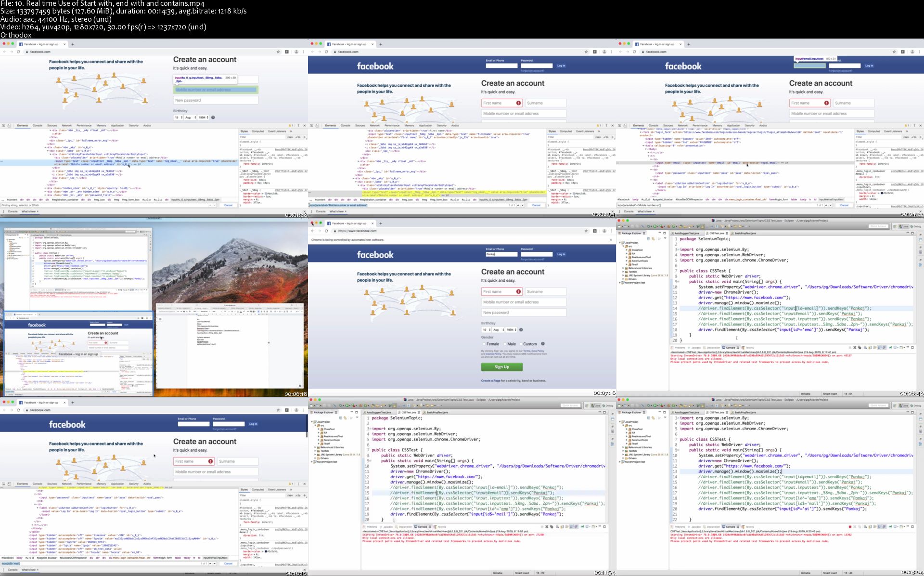
Task: Click the green Sign Up button
Action: (501, 367)
